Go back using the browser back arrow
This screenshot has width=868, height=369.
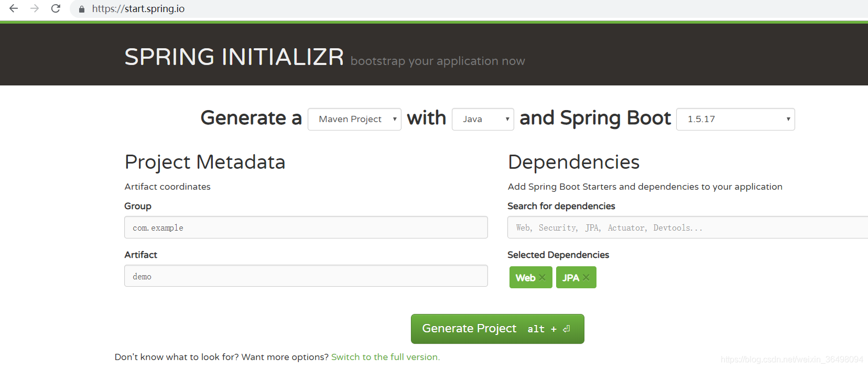tap(14, 8)
